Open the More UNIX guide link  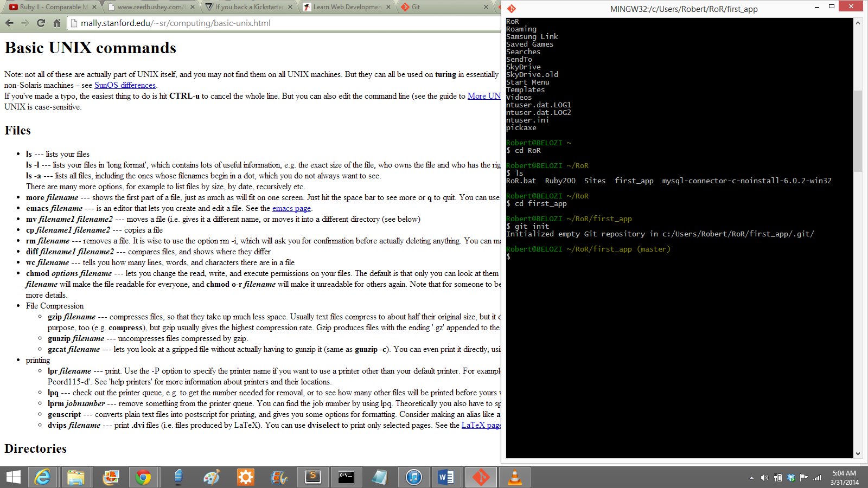point(484,96)
